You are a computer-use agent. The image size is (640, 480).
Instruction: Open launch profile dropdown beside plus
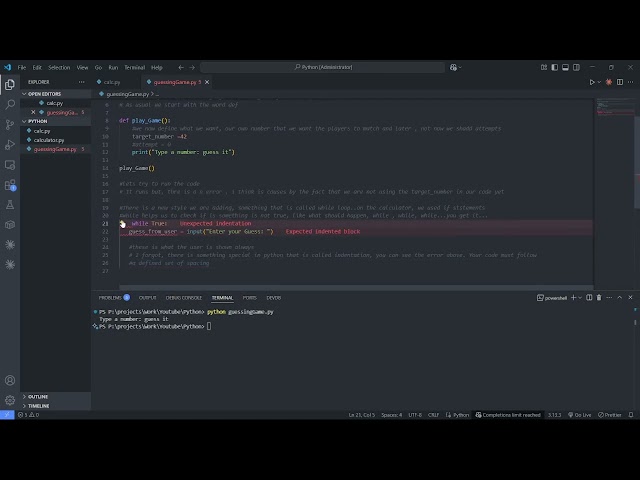580,298
